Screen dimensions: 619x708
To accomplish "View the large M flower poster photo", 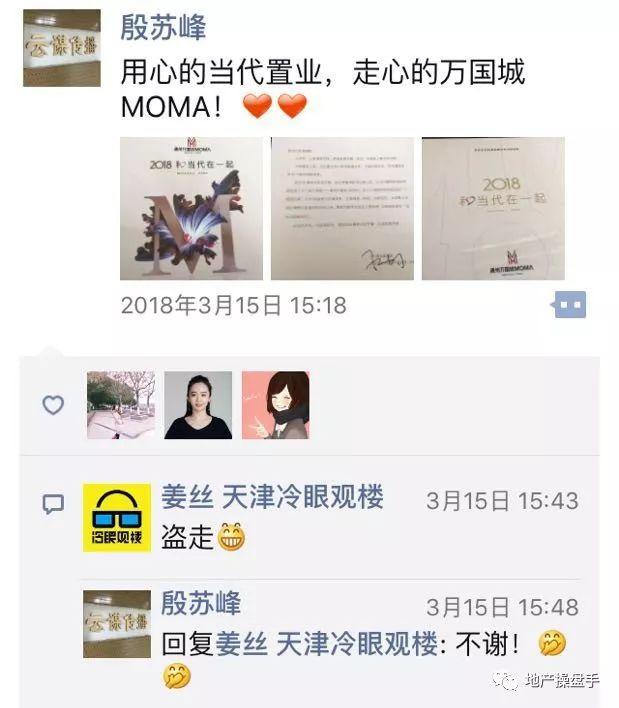I will [191, 209].
